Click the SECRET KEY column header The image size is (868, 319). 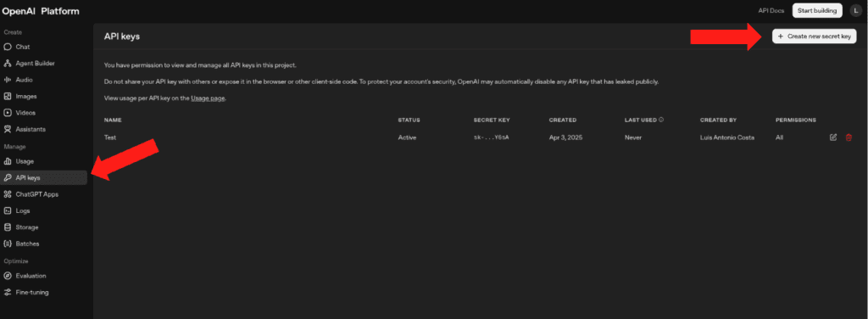pyautogui.click(x=492, y=120)
